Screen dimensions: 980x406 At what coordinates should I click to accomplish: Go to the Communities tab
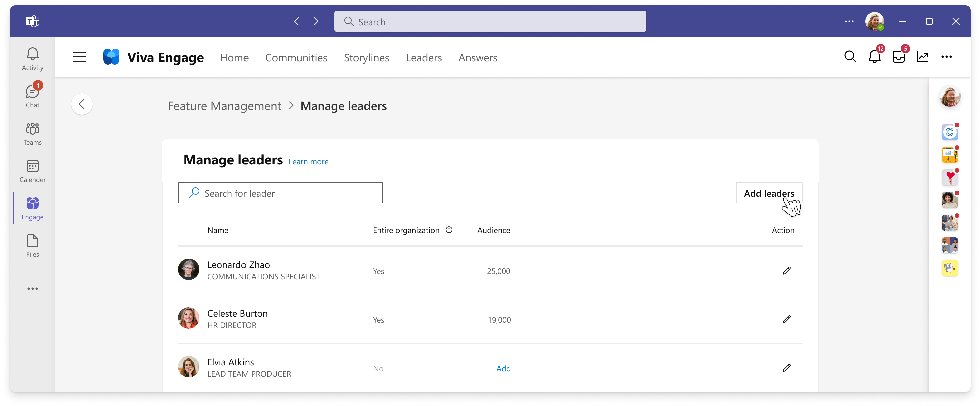[296, 57]
